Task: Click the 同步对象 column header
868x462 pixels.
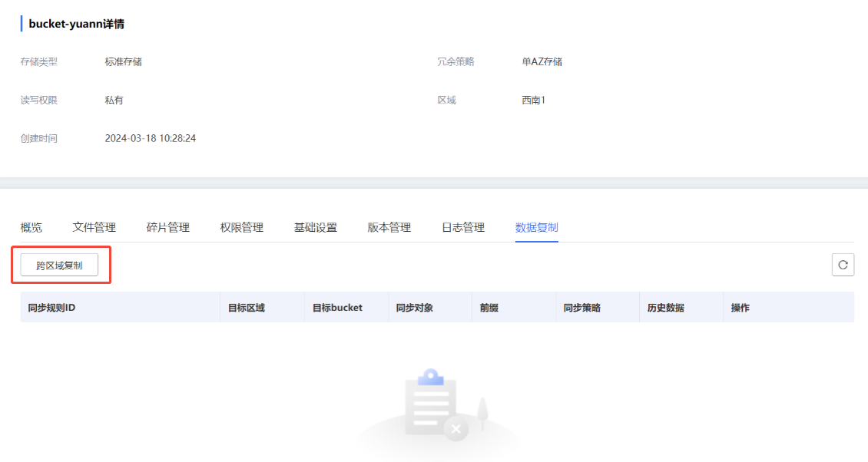Action: click(x=415, y=308)
